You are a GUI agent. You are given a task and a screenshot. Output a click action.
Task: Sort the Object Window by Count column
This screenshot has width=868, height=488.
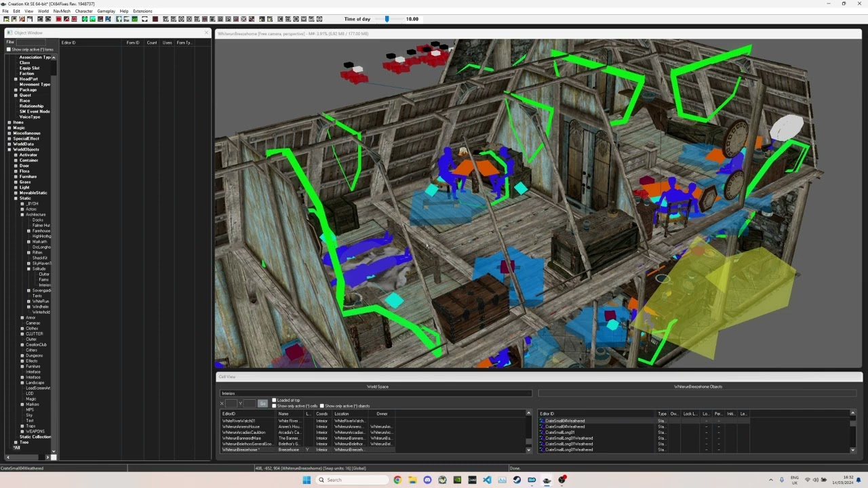(152, 43)
